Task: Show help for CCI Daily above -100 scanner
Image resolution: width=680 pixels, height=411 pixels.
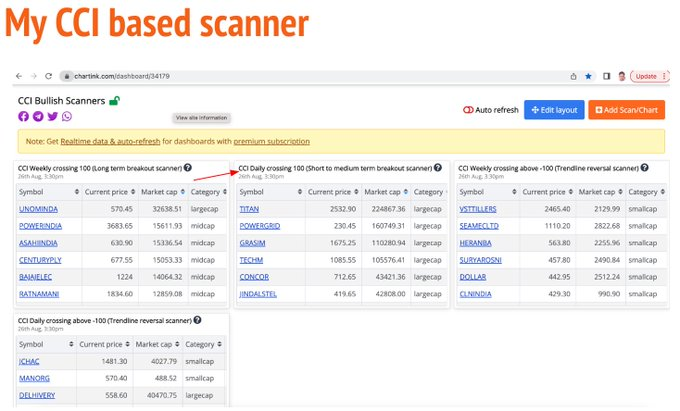Action: [x=197, y=320]
